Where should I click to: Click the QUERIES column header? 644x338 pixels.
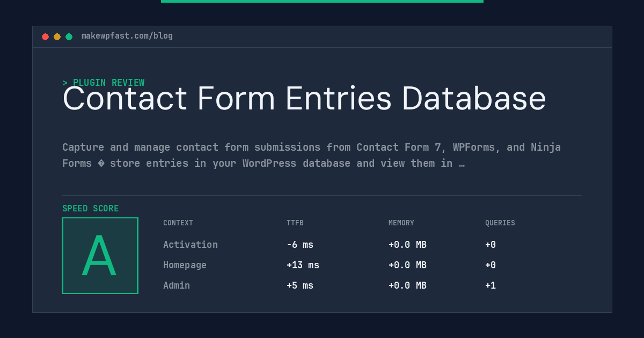point(500,223)
